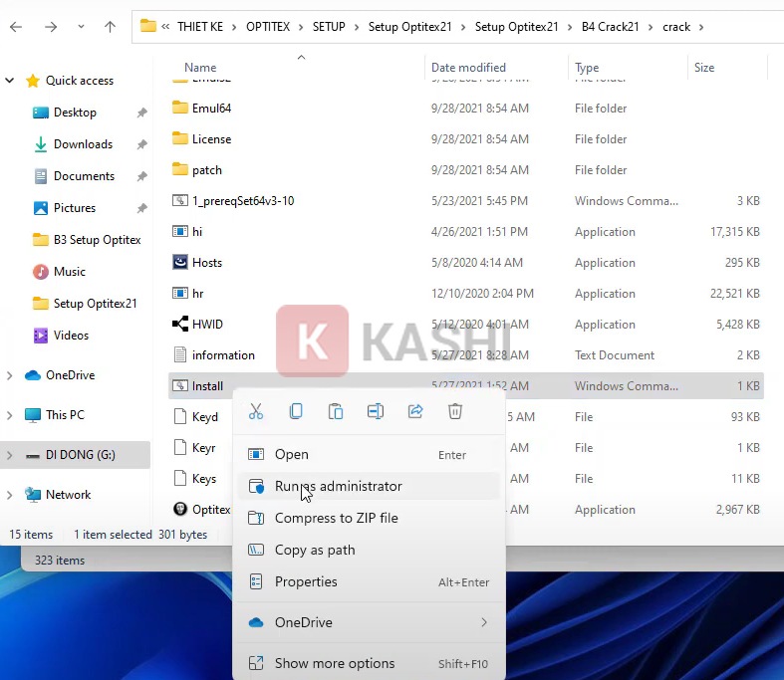Expand chevron after B4 Crack21 in path
This screenshot has height=680, width=784.
coord(651,27)
